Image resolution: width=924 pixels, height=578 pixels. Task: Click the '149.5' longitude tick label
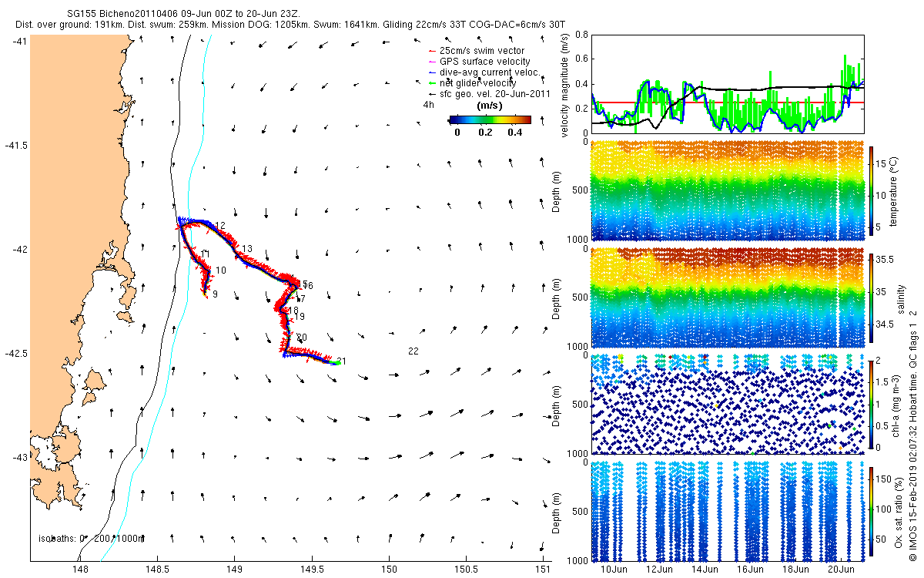312,570
